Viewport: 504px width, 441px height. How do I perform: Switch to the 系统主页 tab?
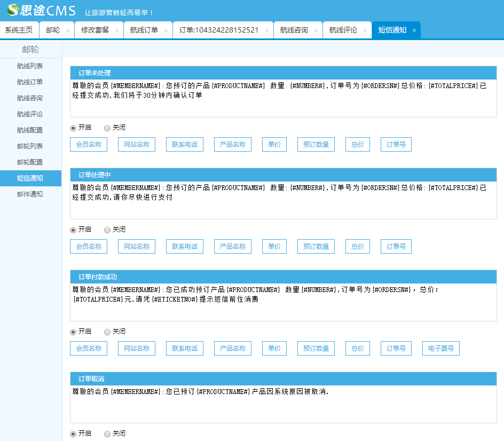(x=19, y=30)
